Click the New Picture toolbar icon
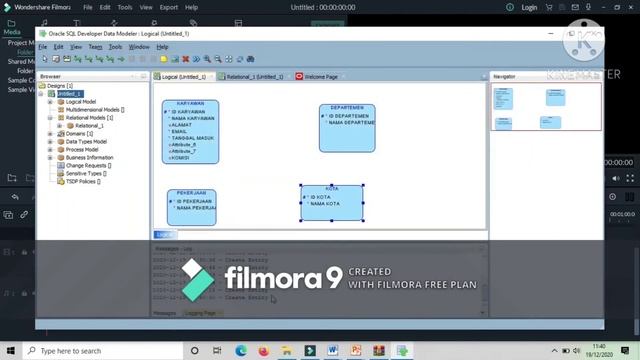The image size is (640, 360). (175, 59)
